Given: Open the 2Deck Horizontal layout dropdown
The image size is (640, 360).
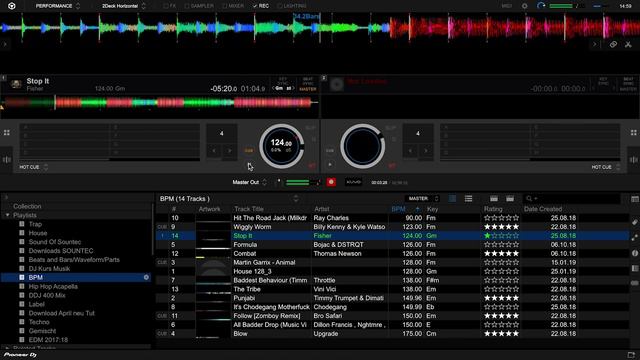Looking at the screenshot, I should (124, 6).
